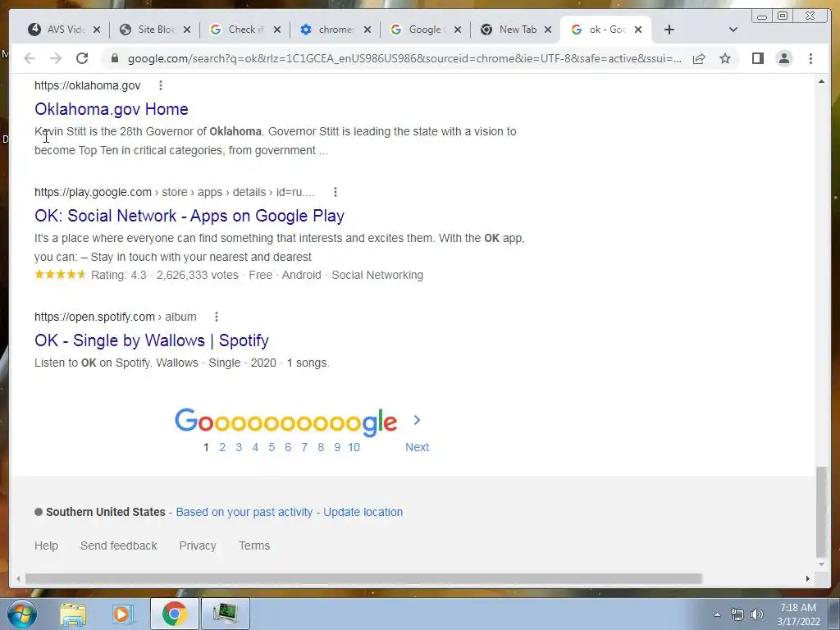Open a new tab with plus button

[669, 30]
